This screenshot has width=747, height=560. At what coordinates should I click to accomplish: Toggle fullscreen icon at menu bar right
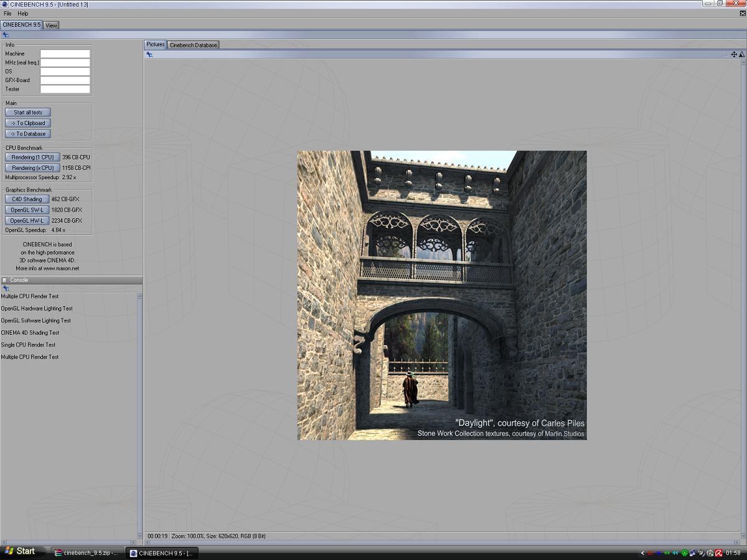[x=742, y=13]
